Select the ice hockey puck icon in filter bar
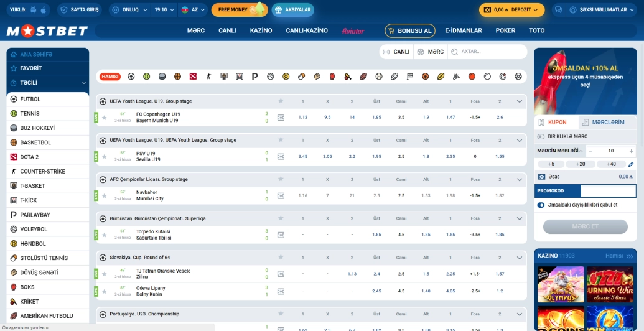644x331 pixels. point(162,77)
